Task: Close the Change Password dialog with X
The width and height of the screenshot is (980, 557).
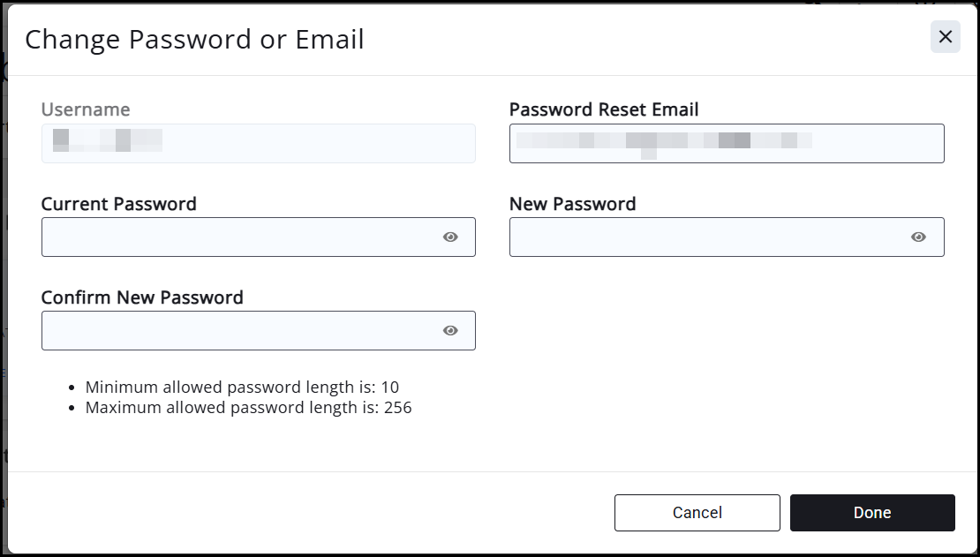Action: (945, 37)
